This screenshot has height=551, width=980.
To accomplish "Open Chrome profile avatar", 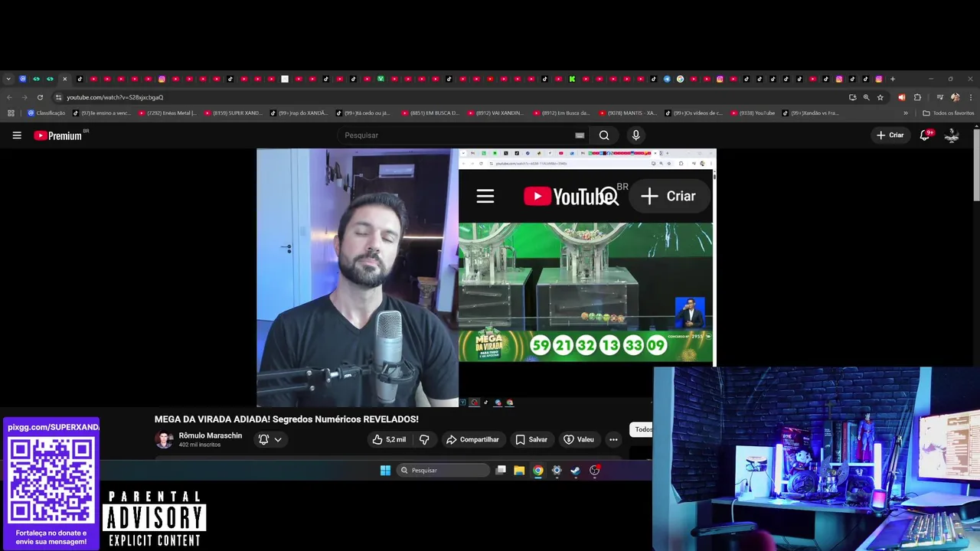I will tap(955, 97).
